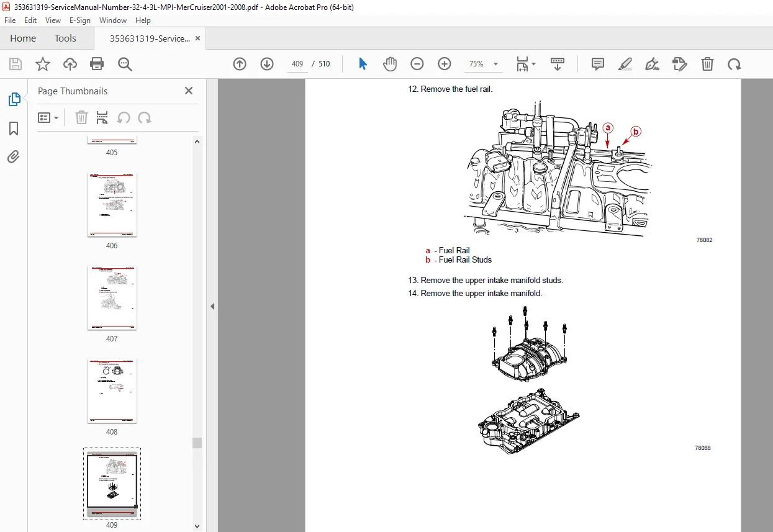
Task: Select page 408 thumbnail
Action: (x=112, y=391)
